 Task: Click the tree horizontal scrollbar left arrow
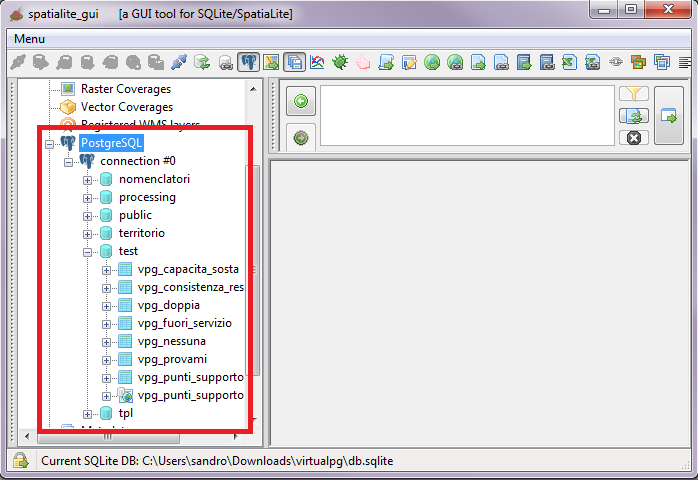27,436
